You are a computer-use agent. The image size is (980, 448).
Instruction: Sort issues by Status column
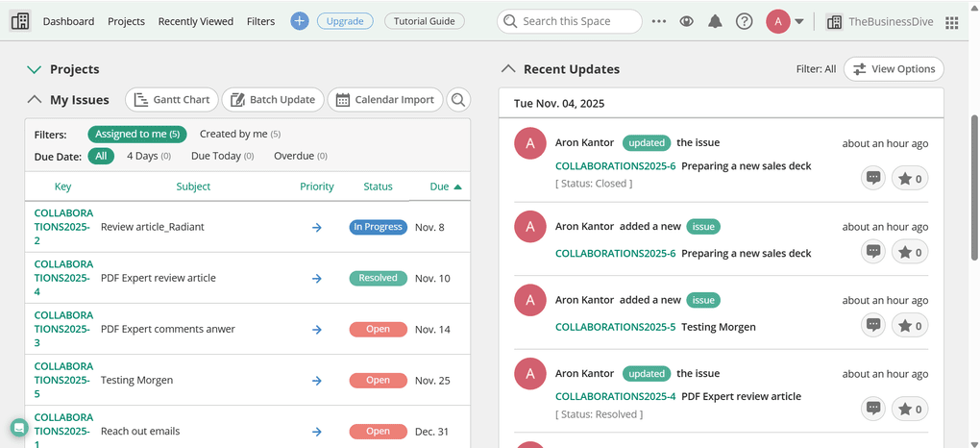pos(379,187)
